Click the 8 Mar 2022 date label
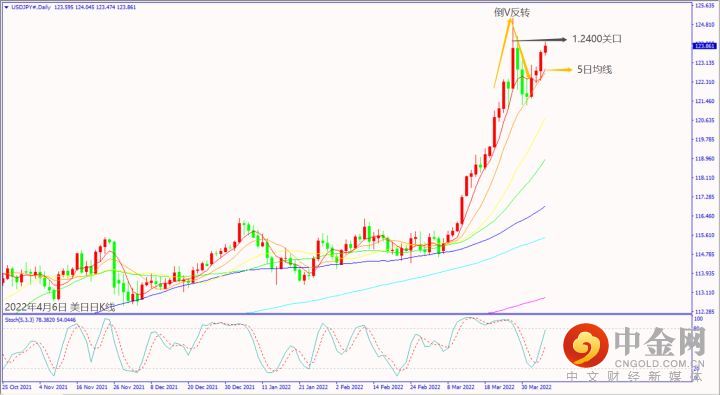 tap(461, 387)
